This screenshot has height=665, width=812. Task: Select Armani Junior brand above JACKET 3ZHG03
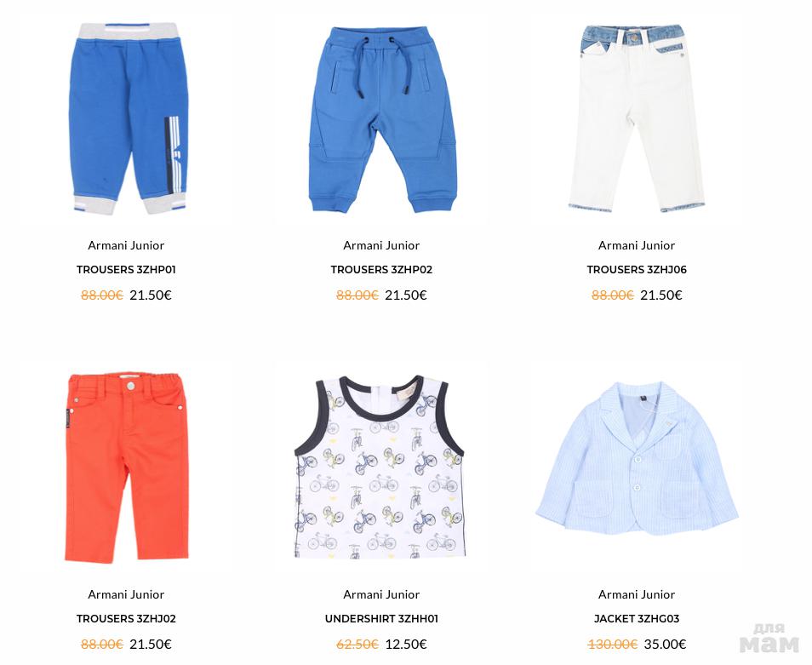coord(637,594)
